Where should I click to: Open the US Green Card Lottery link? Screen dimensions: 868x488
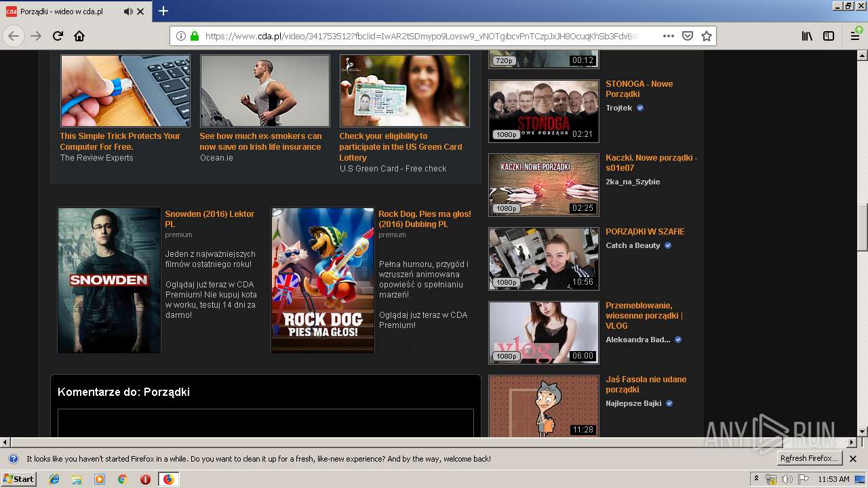[x=401, y=146]
